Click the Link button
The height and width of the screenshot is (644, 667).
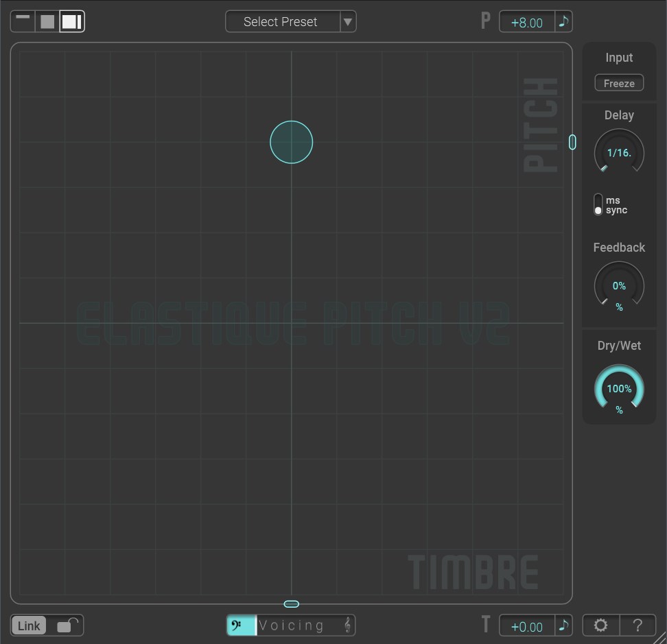(29, 625)
